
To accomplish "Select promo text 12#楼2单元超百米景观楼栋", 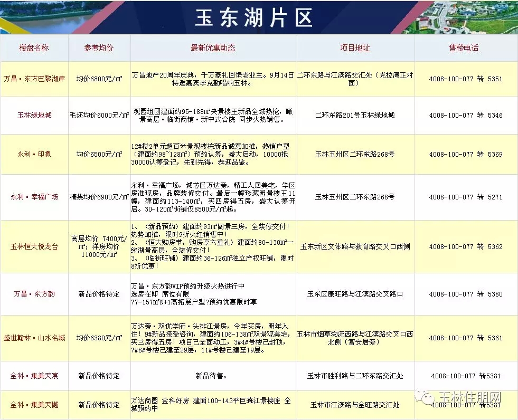I will (x=211, y=154).
